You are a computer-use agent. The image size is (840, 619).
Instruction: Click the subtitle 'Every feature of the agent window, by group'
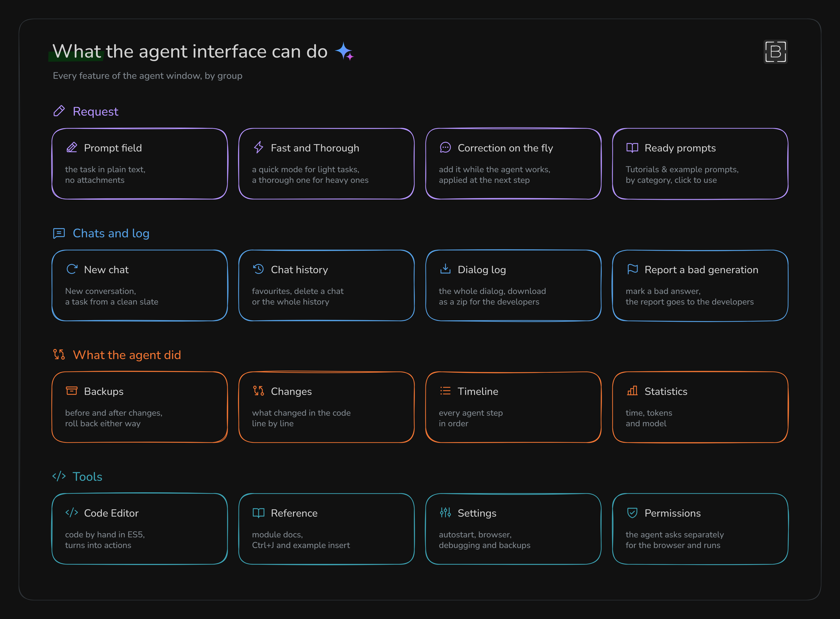pyautogui.click(x=147, y=76)
